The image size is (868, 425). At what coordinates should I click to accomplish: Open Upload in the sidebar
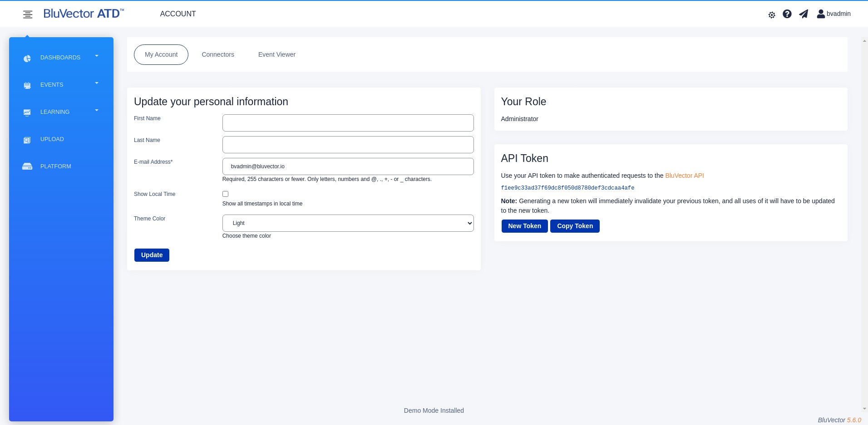pos(52,139)
